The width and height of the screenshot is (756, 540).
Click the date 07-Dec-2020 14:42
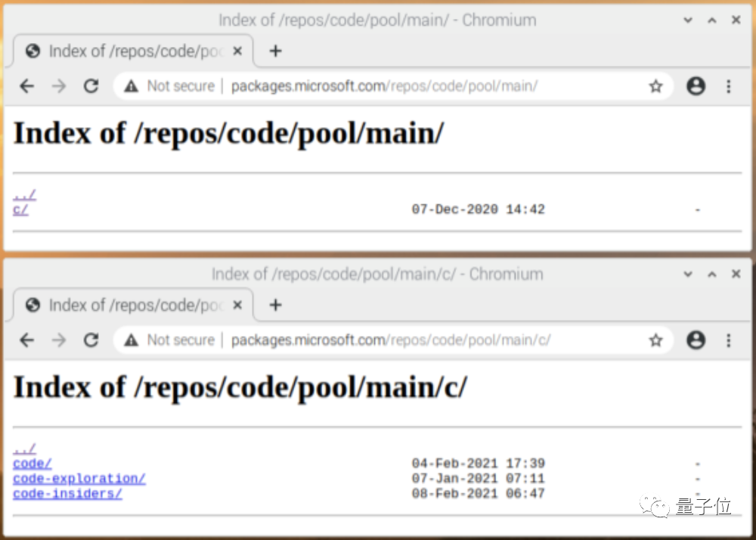[479, 209]
